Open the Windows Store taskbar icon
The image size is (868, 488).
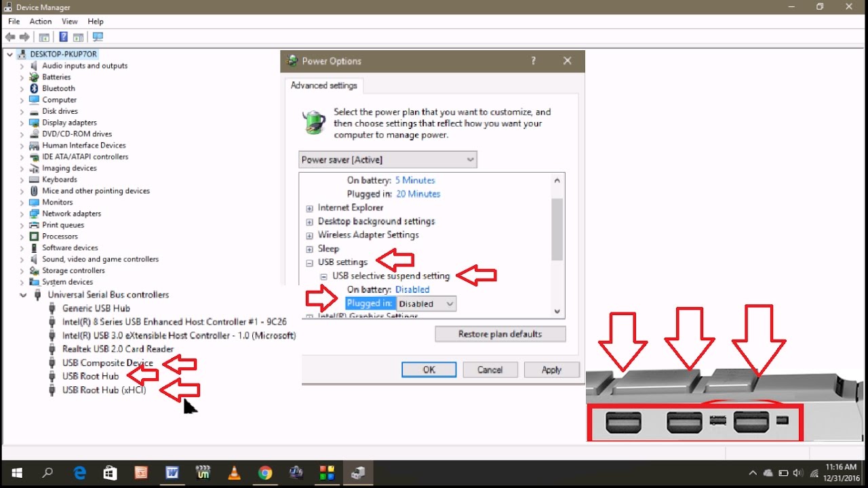[x=111, y=473]
